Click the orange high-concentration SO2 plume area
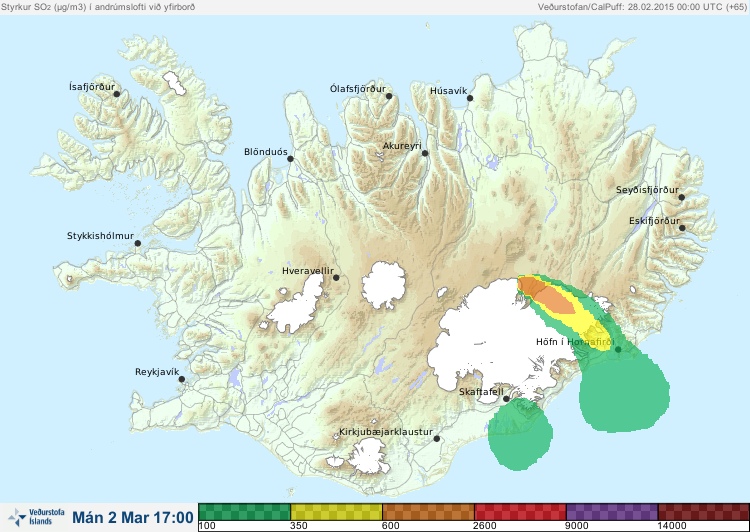Screen dimensions: 750x532 click(548, 297)
